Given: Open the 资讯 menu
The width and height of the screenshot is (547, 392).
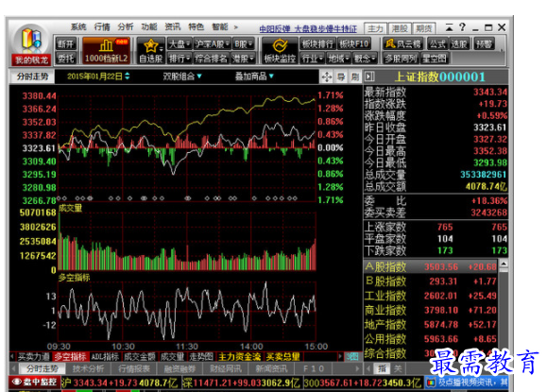Looking at the screenshot, I should click(172, 26).
